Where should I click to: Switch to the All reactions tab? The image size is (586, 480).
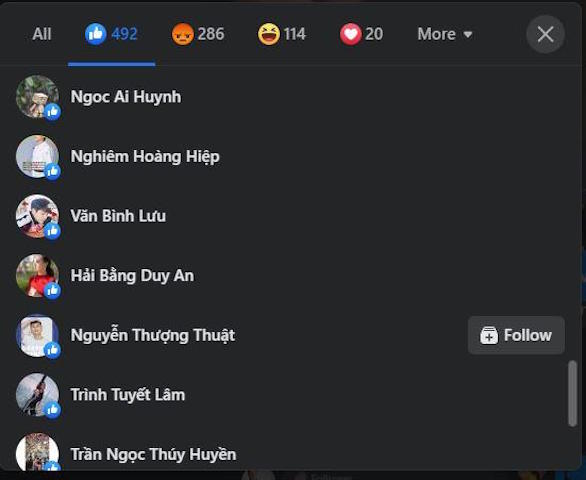42,34
